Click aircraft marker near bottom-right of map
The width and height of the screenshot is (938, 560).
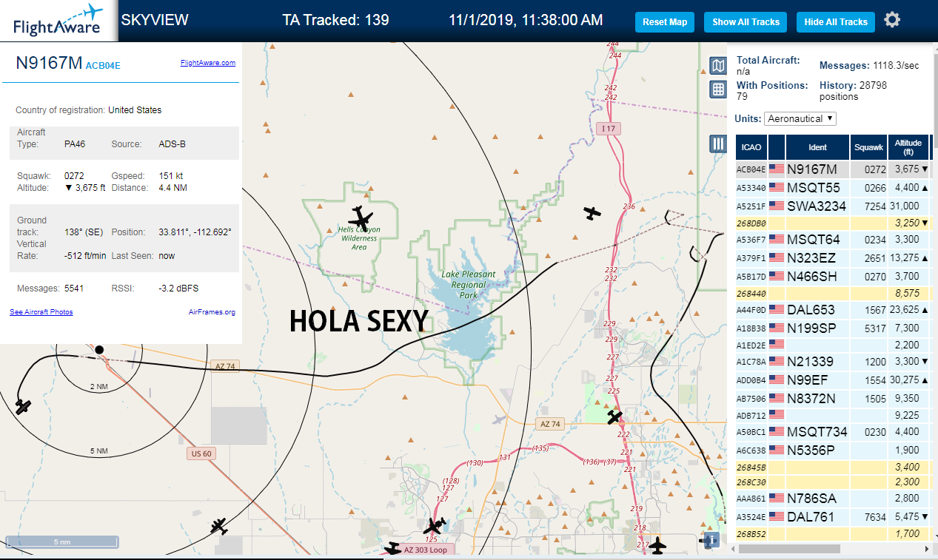click(x=657, y=547)
